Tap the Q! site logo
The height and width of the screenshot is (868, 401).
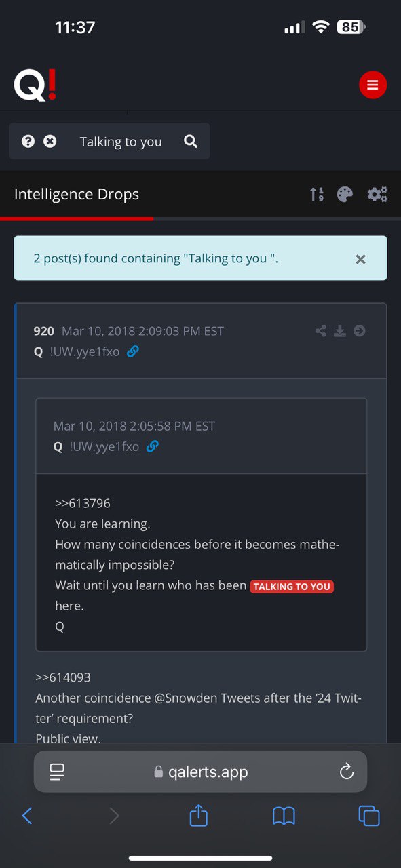pyautogui.click(x=35, y=85)
